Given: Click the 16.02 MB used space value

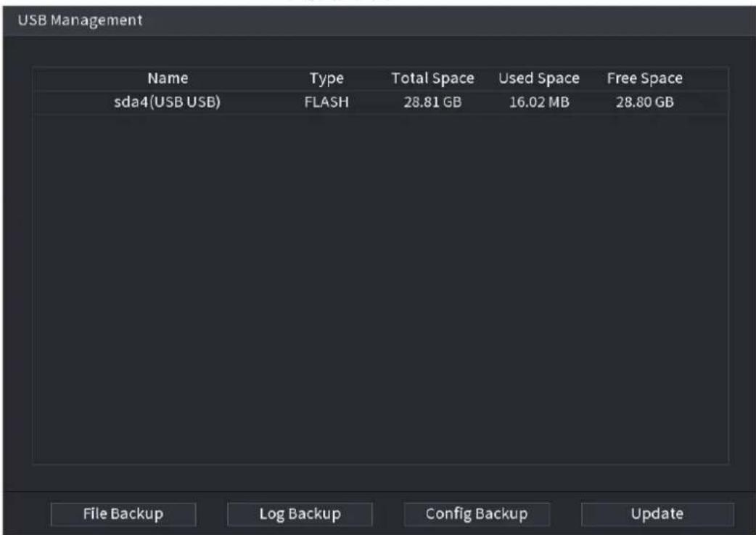Looking at the screenshot, I should (539, 102).
